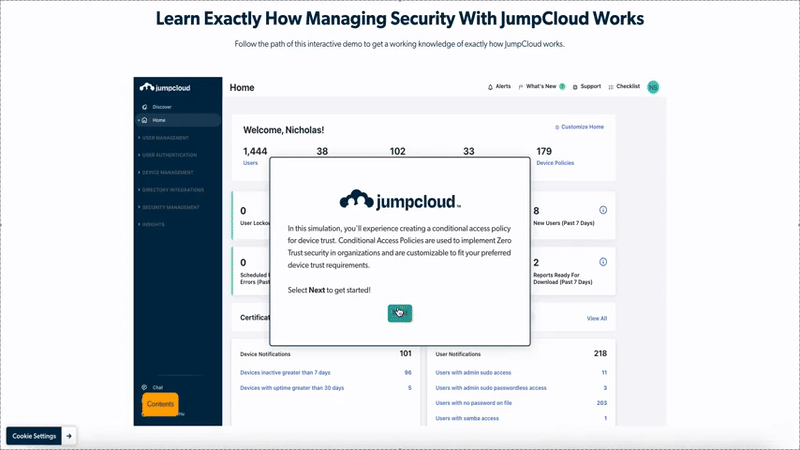
Task: Open the Users count link
Action: click(x=251, y=163)
